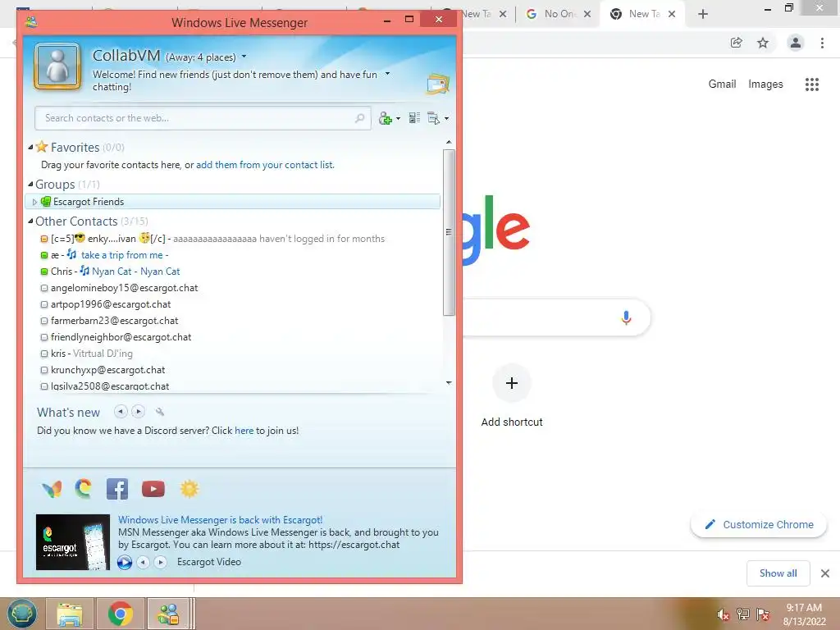Image resolution: width=840 pixels, height=630 pixels.
Task: Show previous What's new item
Action: 121,412
